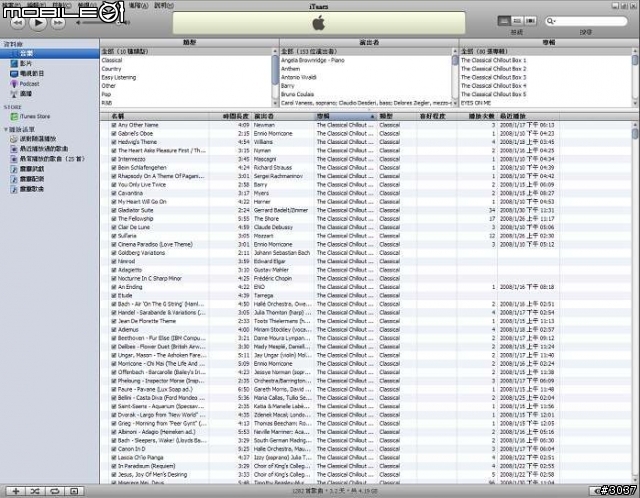
Task: Switch to grouped album view button
Action: click(x=517, y=21)
